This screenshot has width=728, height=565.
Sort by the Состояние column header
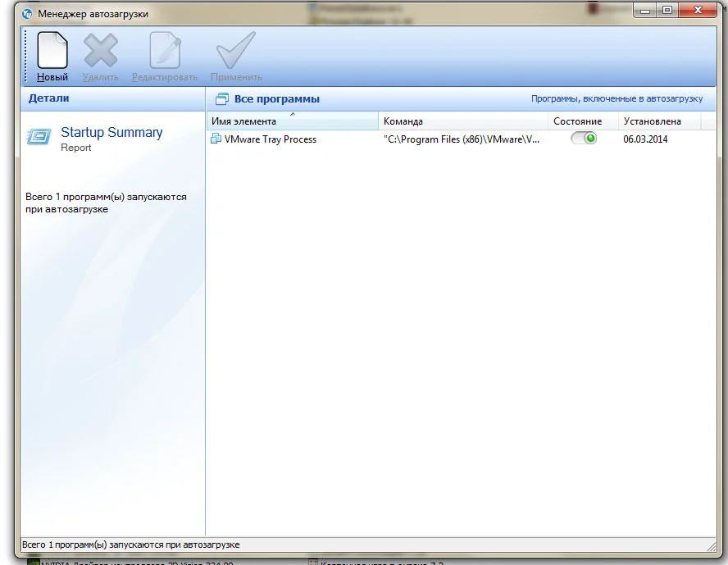coord(583,121)
